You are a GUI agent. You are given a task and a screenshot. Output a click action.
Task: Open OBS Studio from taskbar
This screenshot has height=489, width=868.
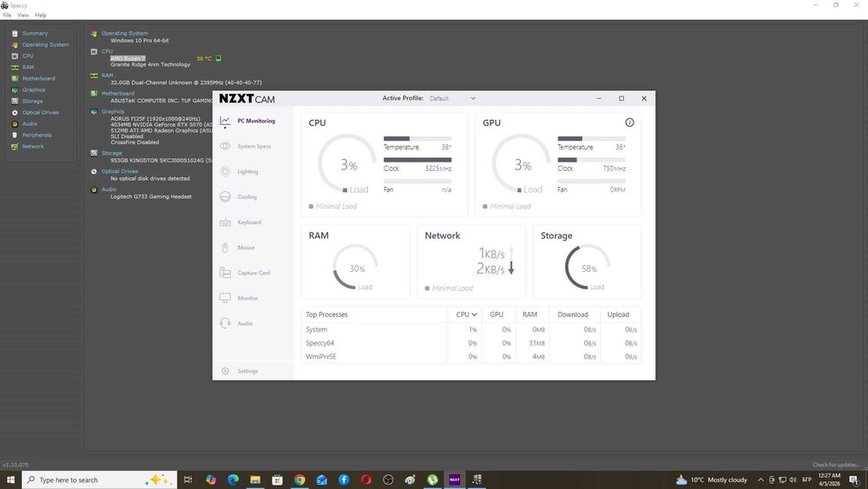[x=388, y=479]
